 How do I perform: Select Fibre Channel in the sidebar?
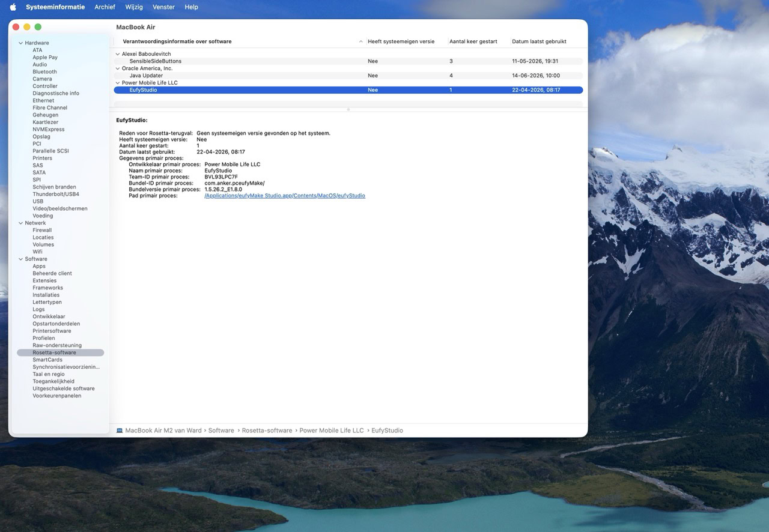coord(50,108)
